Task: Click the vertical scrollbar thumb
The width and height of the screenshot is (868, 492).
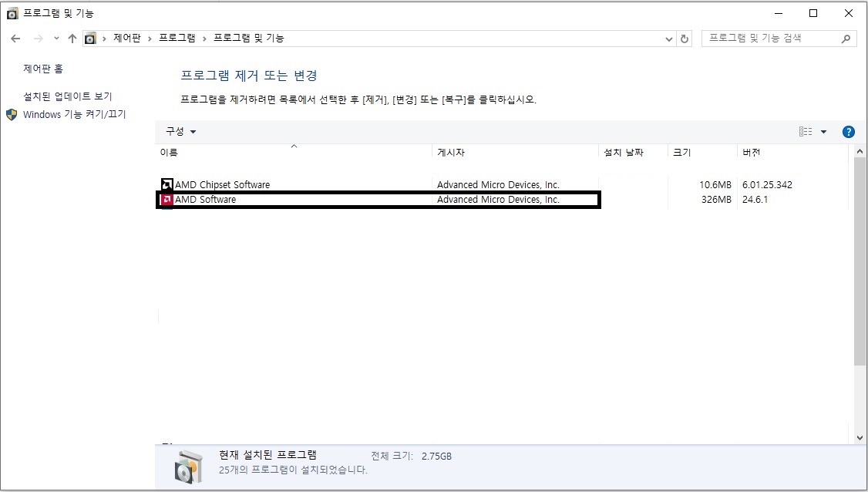Action: point(860,261)
